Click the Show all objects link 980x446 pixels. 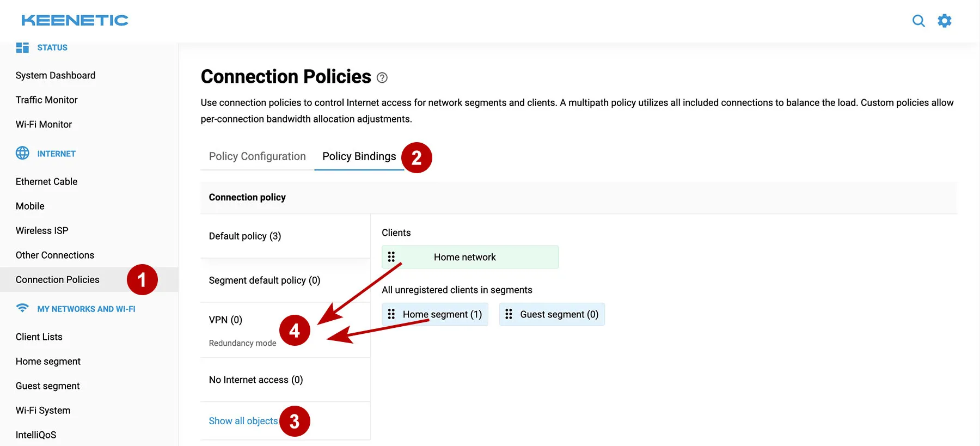243,421
